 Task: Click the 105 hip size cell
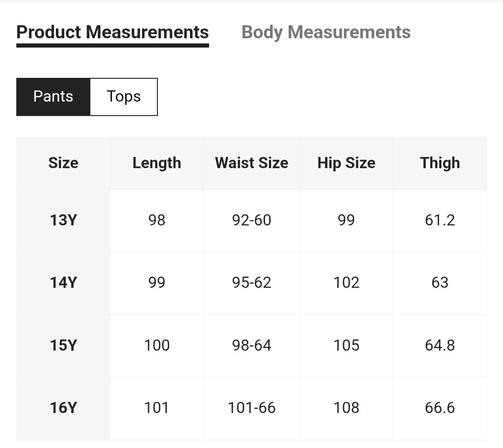point(346,345)
